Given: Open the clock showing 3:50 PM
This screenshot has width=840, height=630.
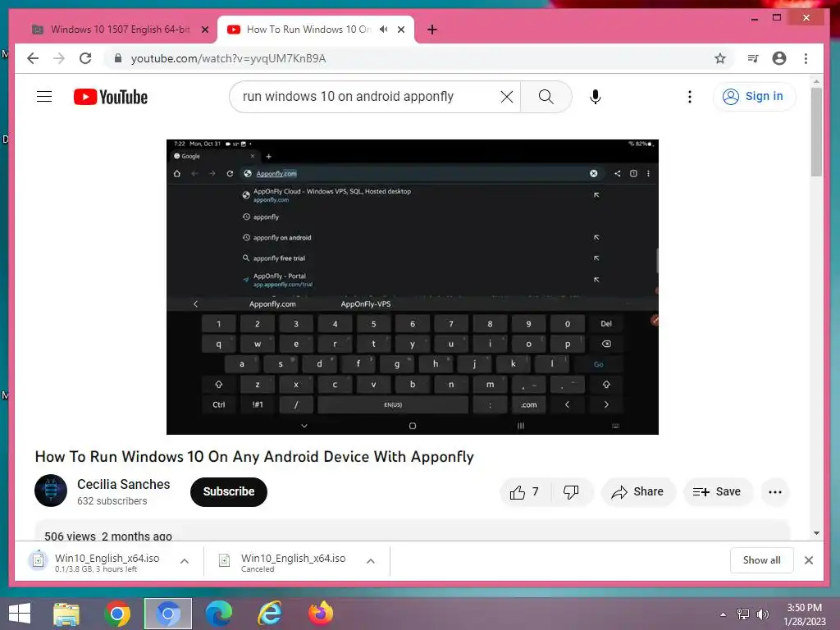Looking at the screenshot, I should coord(804,614).
